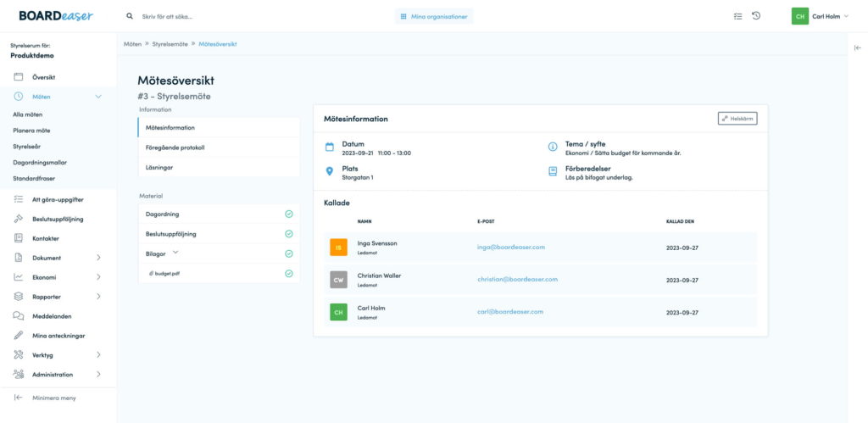Expand the Bilagor attachments list
This screenshot has height=423, width=868.
pos(175,253)
